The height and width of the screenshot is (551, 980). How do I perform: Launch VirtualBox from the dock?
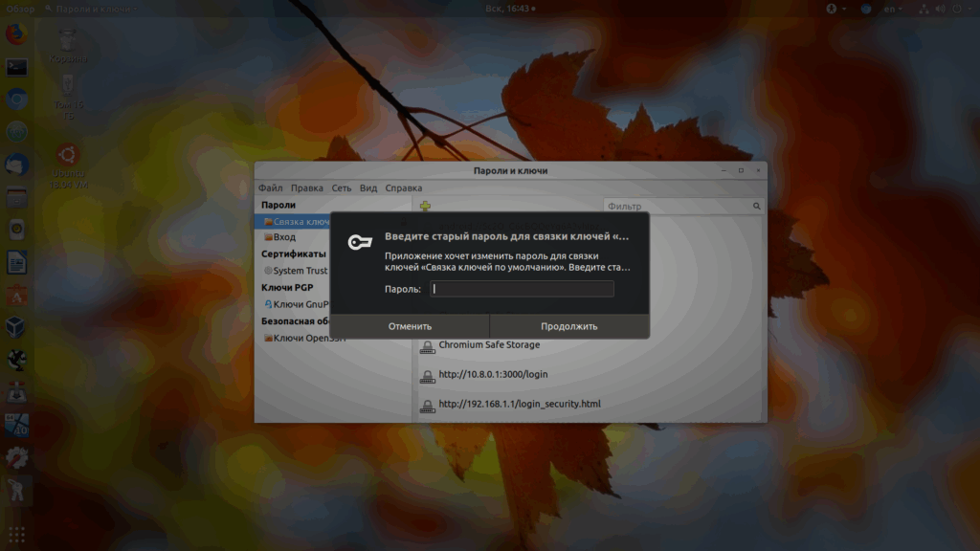[x=17, y=327]
